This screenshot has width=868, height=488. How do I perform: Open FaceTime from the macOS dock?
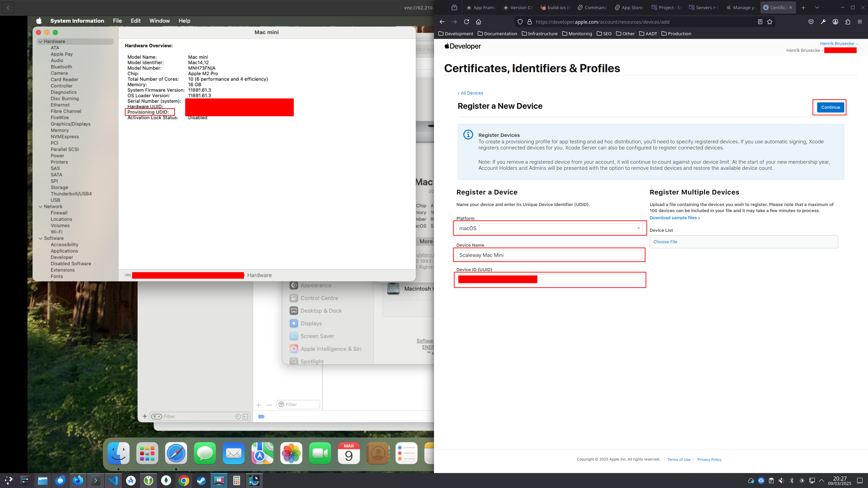320,453
